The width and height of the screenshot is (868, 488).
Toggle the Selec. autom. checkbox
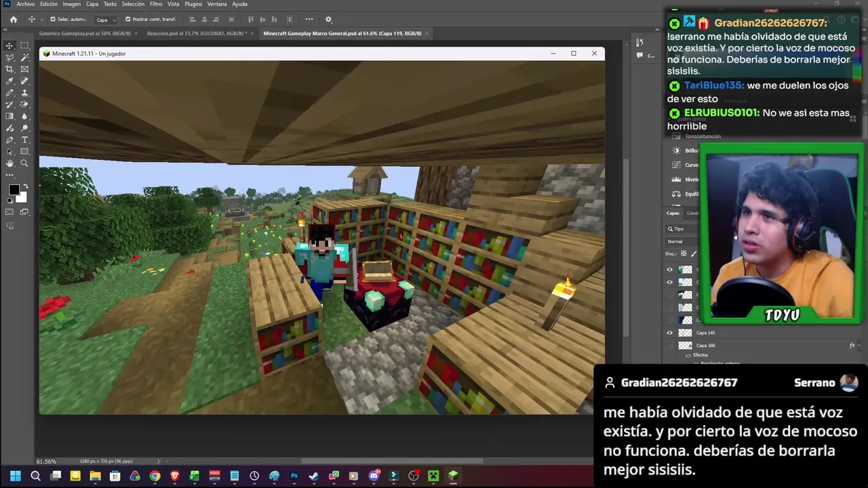click(x=52, y=20)
